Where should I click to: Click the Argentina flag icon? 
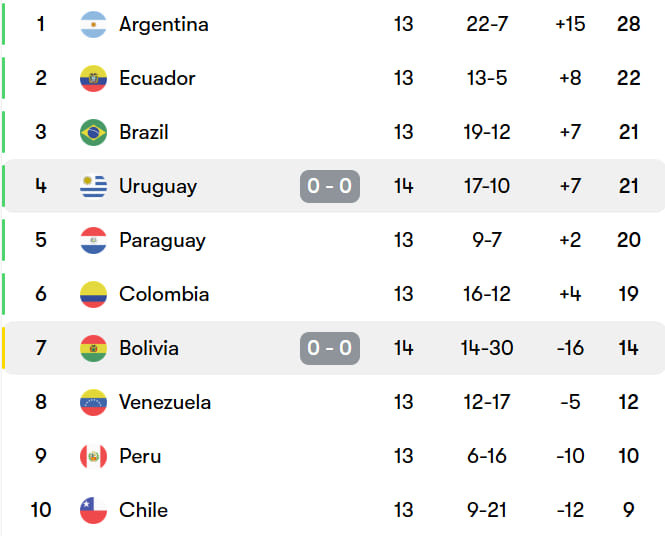point(93,24)
